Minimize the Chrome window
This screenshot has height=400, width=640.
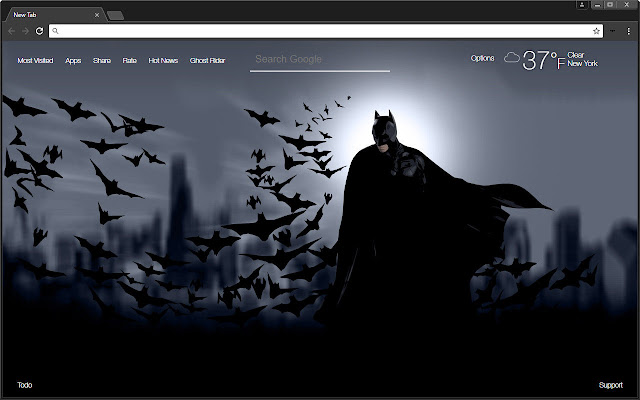coord(597,5)
